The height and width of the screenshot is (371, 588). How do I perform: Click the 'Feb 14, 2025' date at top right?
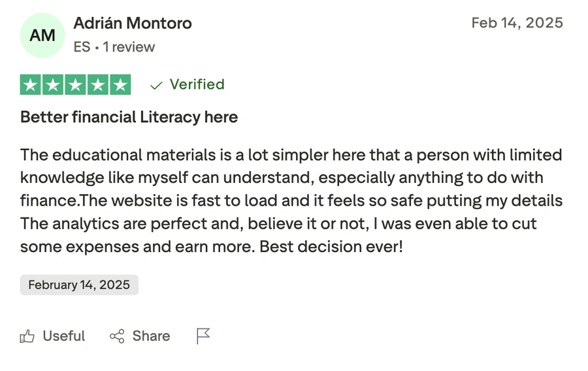pos(517,23)
